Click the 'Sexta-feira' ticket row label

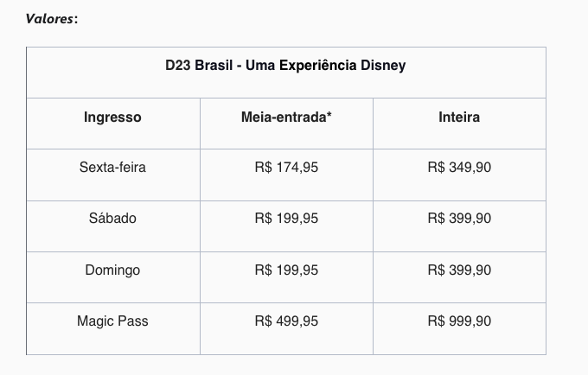pyautogui.click(x=112, y=168)
